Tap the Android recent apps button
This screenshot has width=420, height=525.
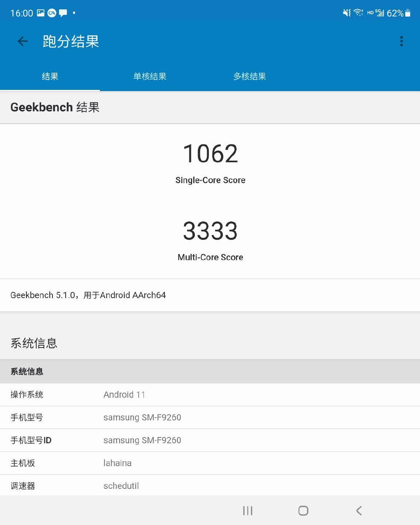coord(248,511)
